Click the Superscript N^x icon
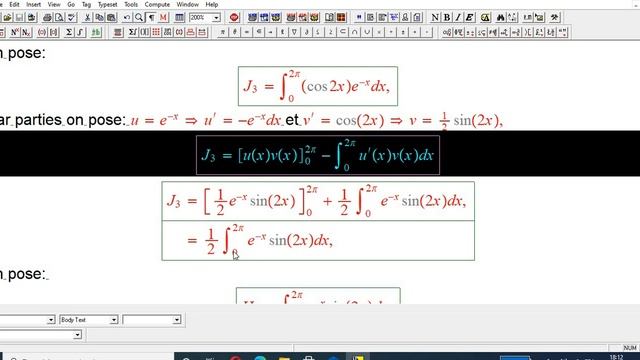 pos(15,32)
